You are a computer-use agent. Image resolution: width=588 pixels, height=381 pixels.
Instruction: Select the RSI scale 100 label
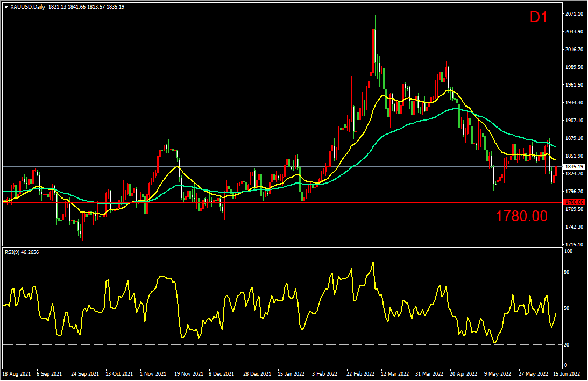point(568,251)
